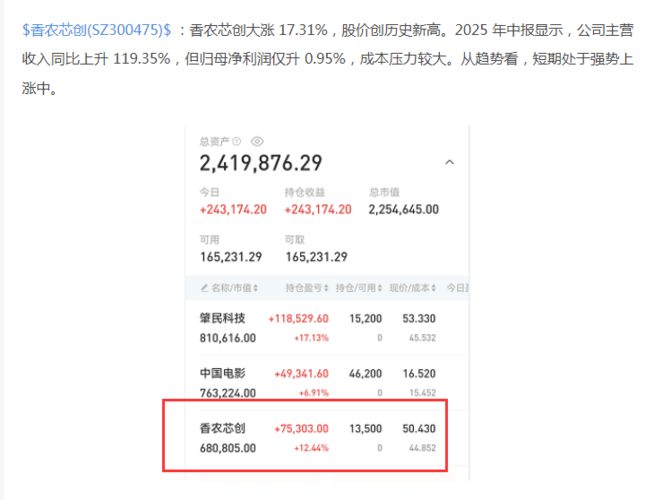Collapse the account summary with the chevron arrow
The image size is (645, 500).
[450, 162]
